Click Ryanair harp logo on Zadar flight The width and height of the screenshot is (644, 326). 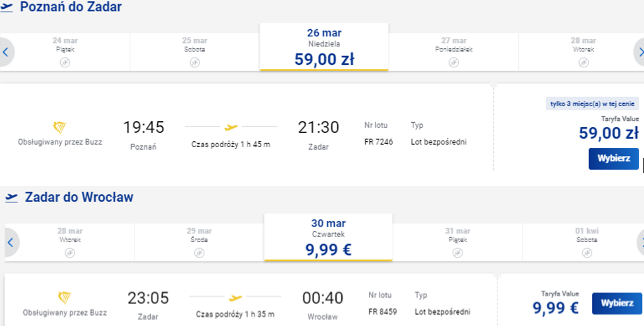coord(64,298)
